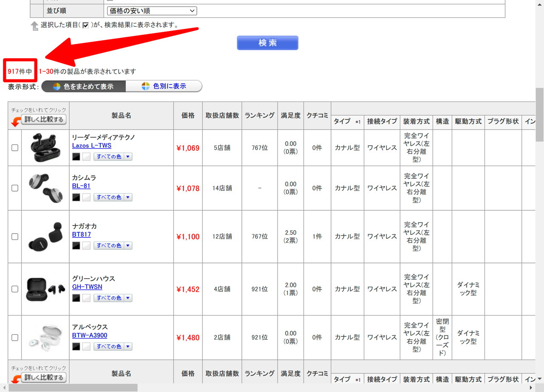Select black color swatch for GH-TWSN
544x392 pixels.
tap(76, 298)
